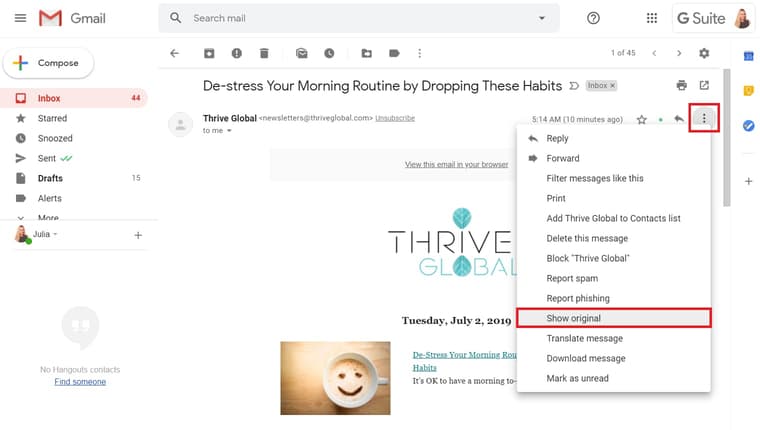
Task: Choose Download message
Action: [x=614, y=358]
